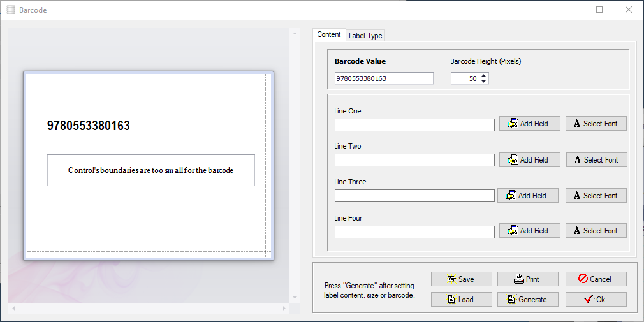Click the Add Field icon for Line One
This screenshot has height=322, width=644.
513,123
